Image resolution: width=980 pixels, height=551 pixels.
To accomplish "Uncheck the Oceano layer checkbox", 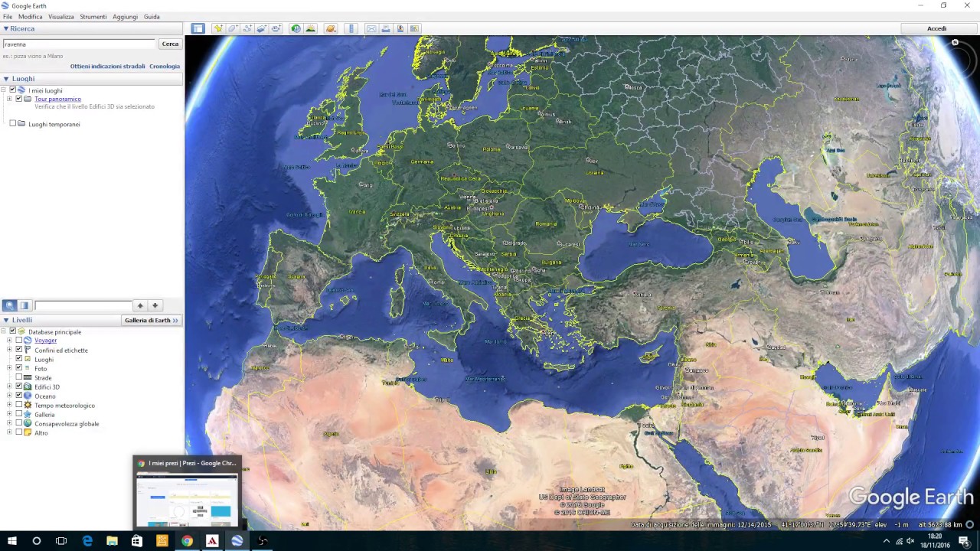I will [x=19, y=396].
